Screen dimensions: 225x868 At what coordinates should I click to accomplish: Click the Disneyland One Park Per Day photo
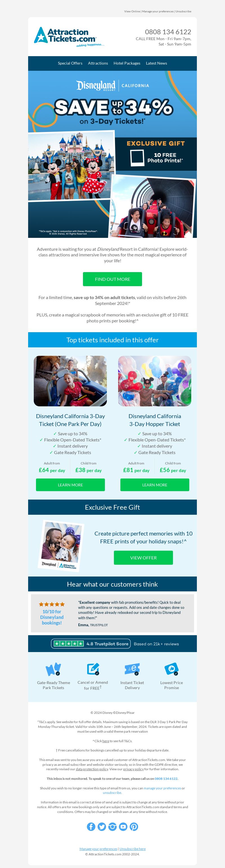click(70, 381)
